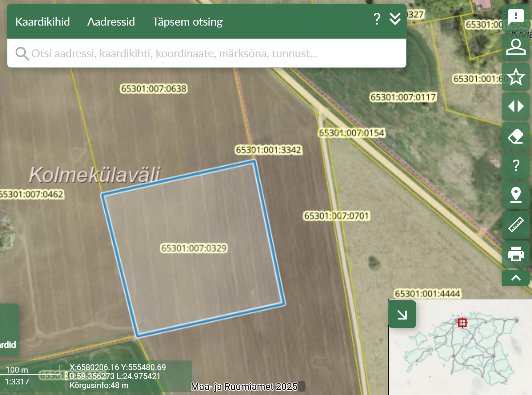532x395 pixels.
Task: Click parcel label 65301:007:0329 on map
Action: pos(194,248)
